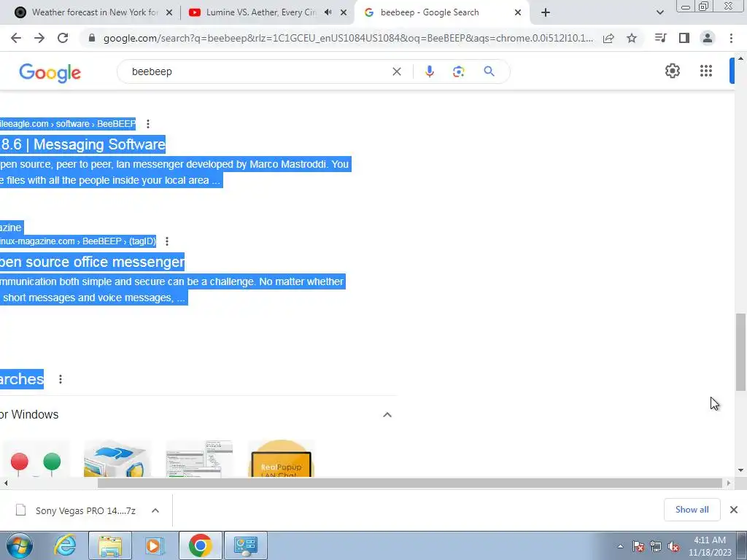Reload the current page
The image size is (747, 560).
63,38
